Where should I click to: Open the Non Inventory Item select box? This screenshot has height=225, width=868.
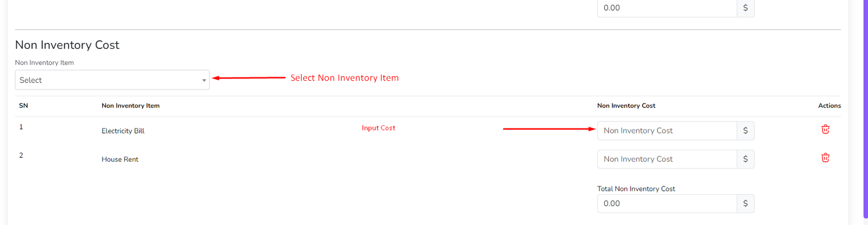coord(108,80)
